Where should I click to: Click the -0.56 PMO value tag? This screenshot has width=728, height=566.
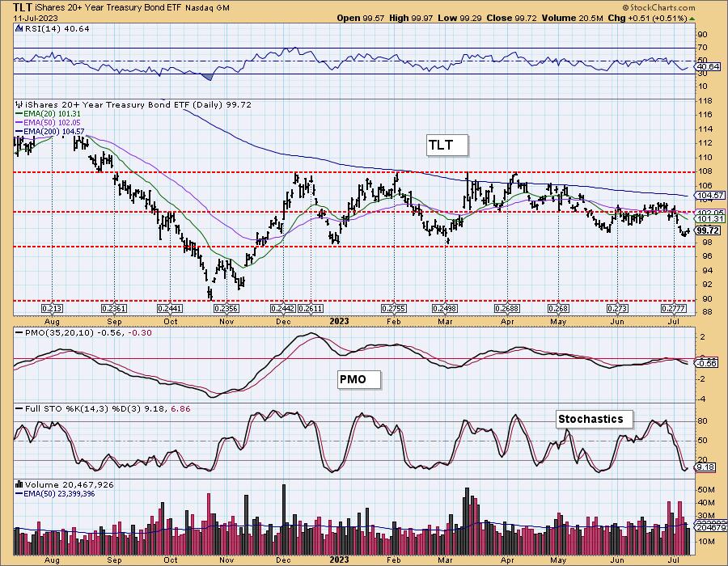point(706,364)
